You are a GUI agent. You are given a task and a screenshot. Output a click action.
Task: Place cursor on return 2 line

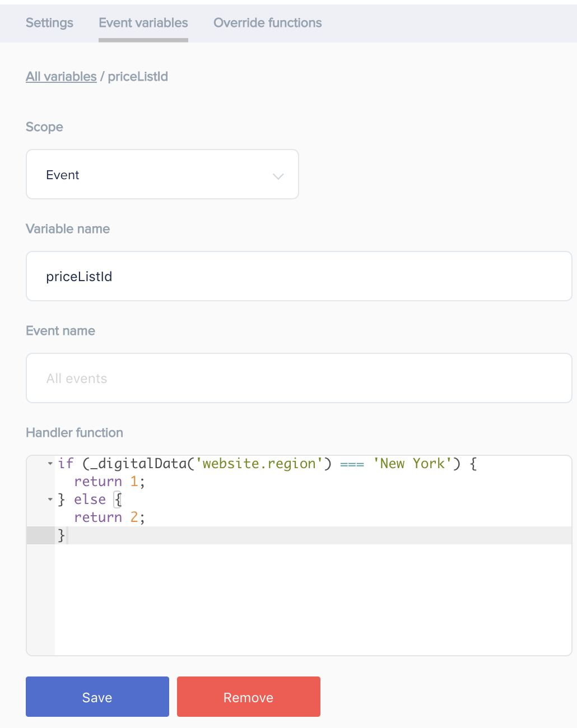(109, 517)
